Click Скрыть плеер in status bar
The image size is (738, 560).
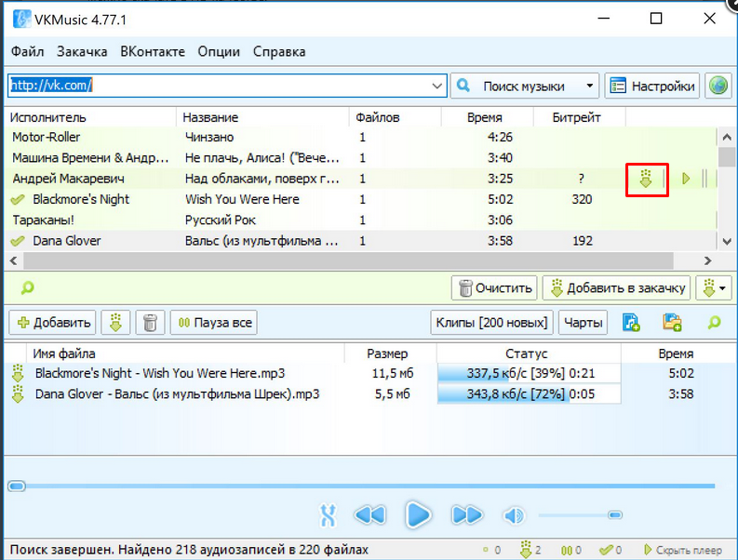coord(682,550)
